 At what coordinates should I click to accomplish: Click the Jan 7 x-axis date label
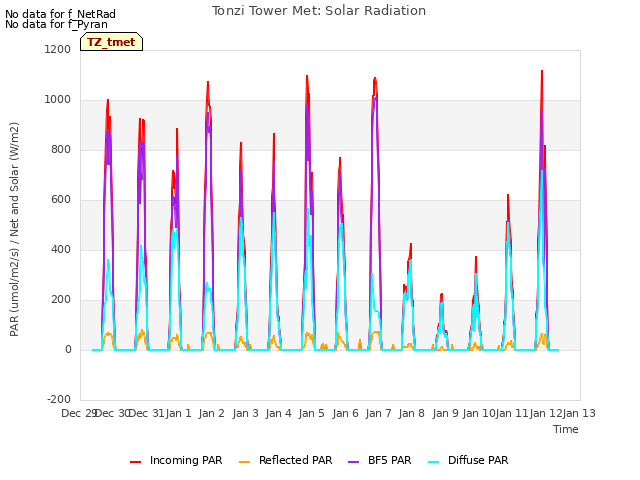click(x=378, y=413)
